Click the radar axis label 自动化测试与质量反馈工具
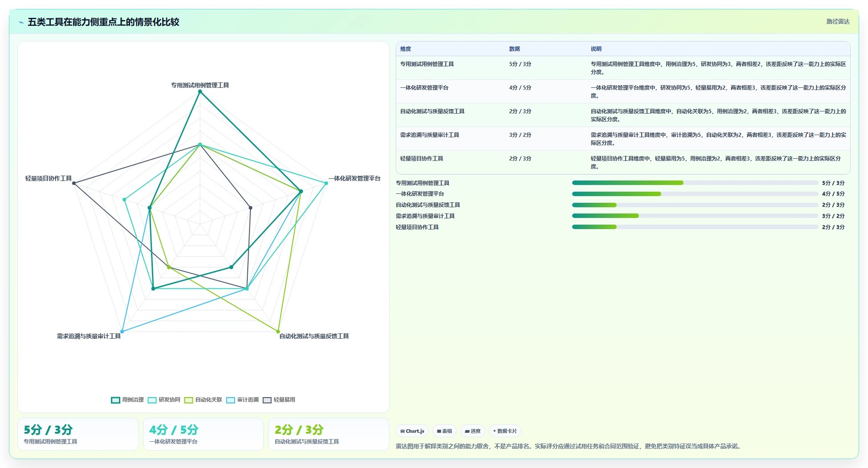Screen dimensions: 868x468 (x=314, y=336)
